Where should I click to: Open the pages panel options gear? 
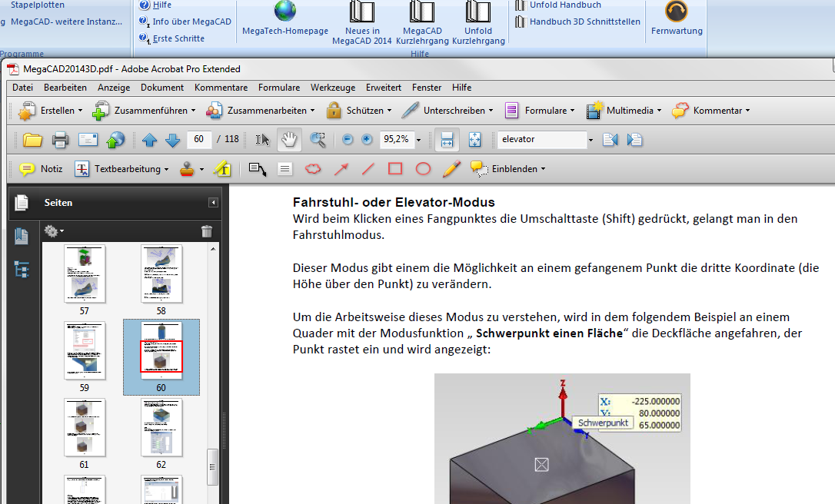coord(54,231)
